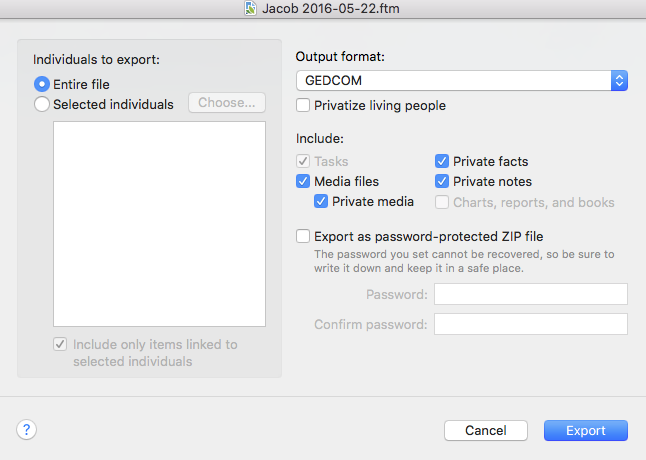
Task: Toggle Charts, reports, and books checkbox
Action: (442, 202)
